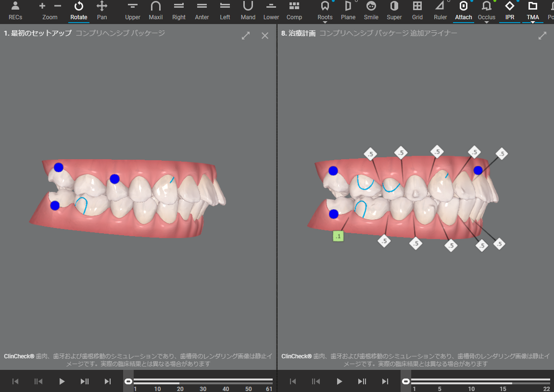This screenshot has height=392, width=554.
Task: Click the green .1 IPR marker
Action: tap(339, 236)
